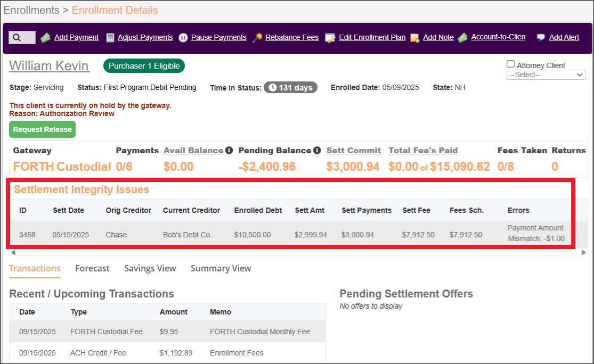Image resolution: width=594 pixels, height=364 pixels.
Task: Switch to the Transactions tab
Action: [x=35, y=269]
